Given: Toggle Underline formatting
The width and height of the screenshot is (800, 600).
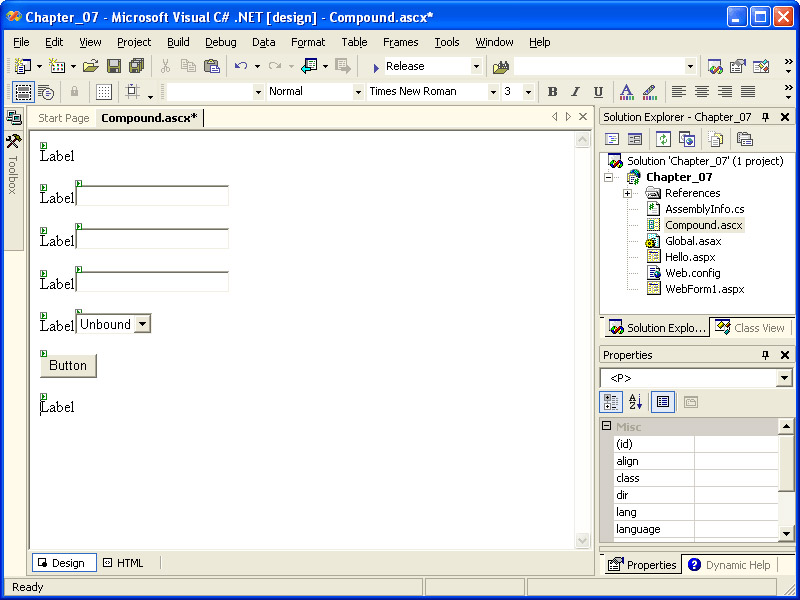Looking at the screenshot, I should click(x=598, y=92).
